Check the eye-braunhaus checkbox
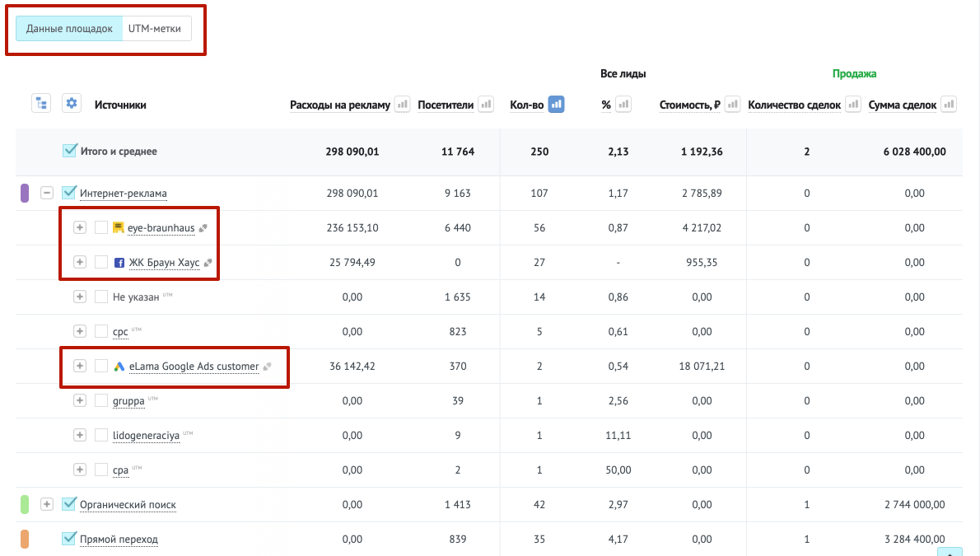Image resolution: width=980 pixels, height=556 pixels. pos(100,227)
